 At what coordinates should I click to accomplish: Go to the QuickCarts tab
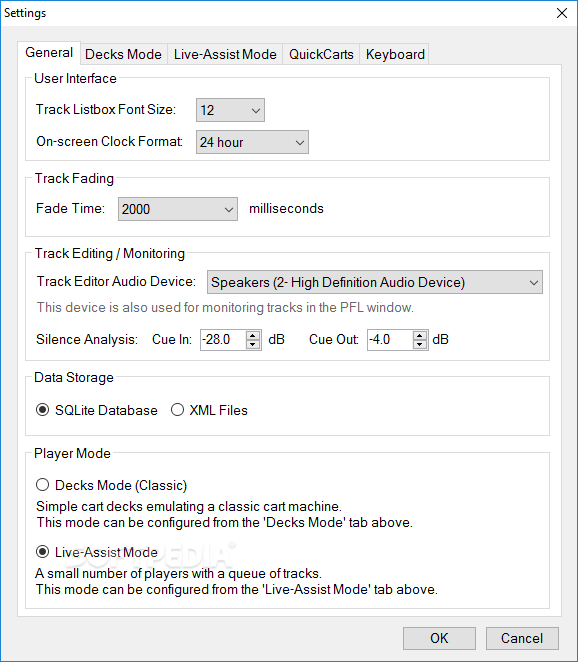click(321, 54)
